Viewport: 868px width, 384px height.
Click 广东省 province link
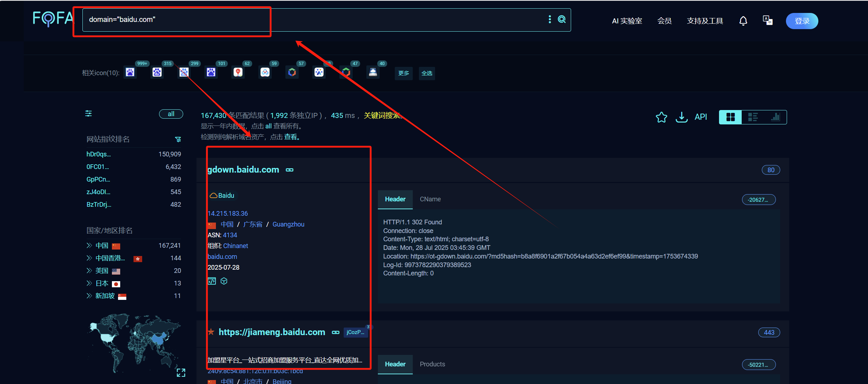click(x=253, y=224)
